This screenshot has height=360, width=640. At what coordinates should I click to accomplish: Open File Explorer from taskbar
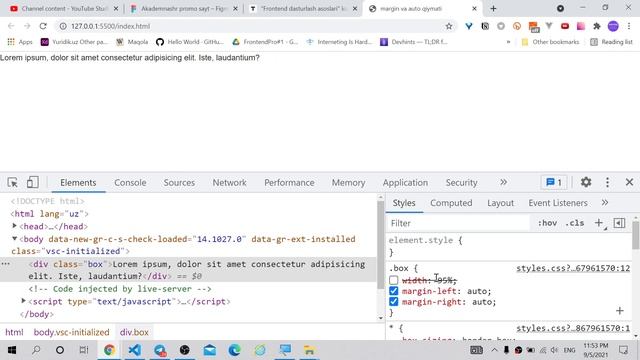coord(309,350)
